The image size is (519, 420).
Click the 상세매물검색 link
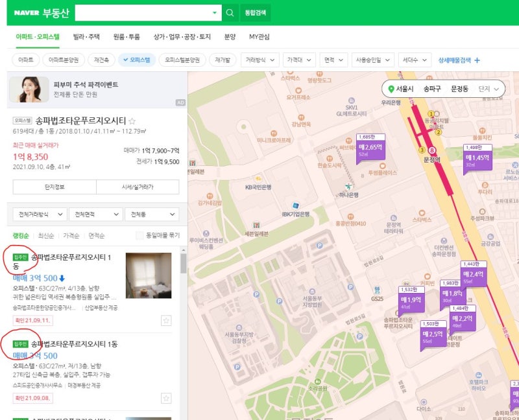(x=455, y=60)
